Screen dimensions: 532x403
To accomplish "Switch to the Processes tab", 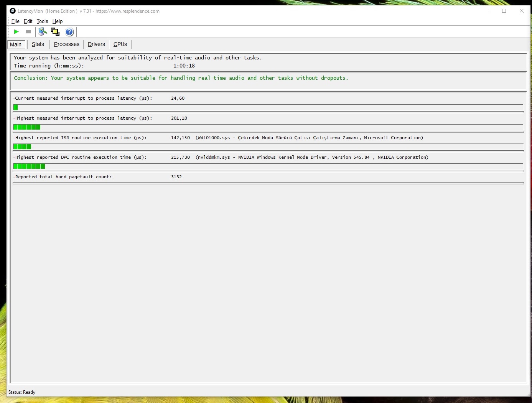I will click(x=67, y=44).
